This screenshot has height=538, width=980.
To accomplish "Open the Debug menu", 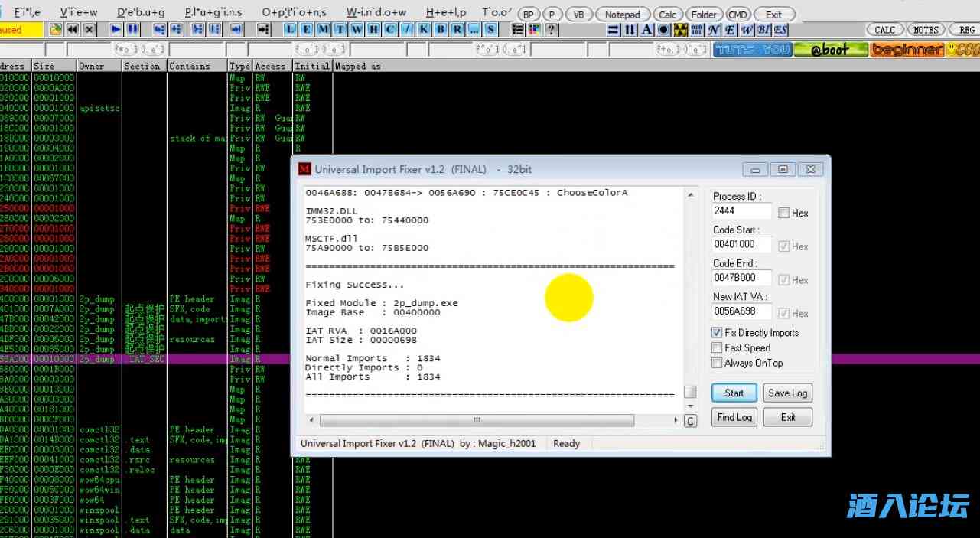I will tap(141, 13).
